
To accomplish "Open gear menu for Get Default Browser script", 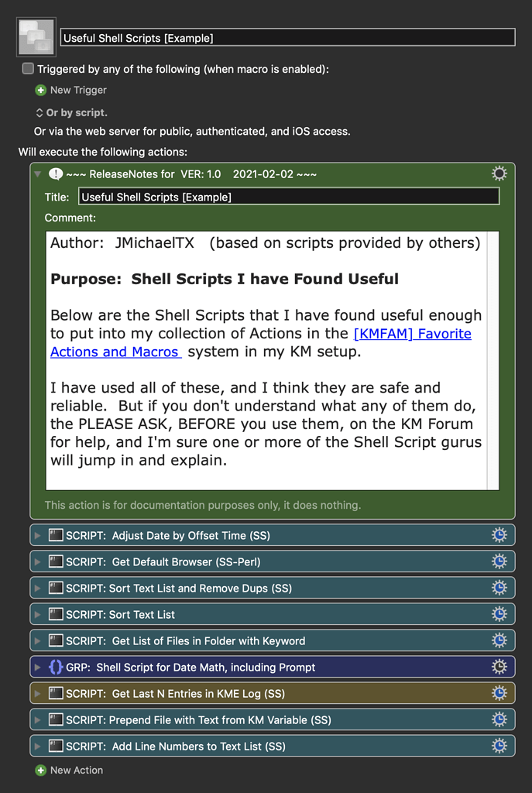I will 499,561.
